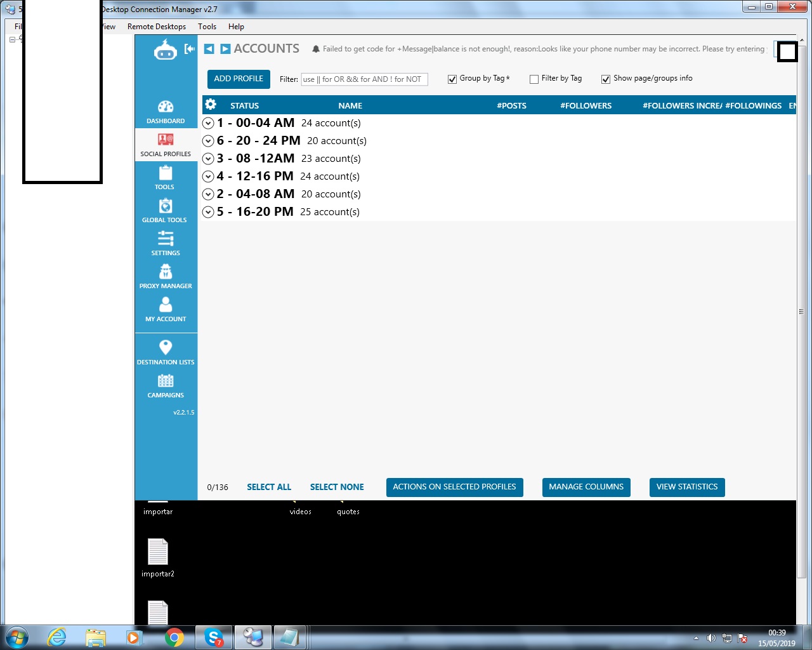Sort by #FOLLOWINGS column header
The image size is (812, 650).
click(x=754, y=106)
